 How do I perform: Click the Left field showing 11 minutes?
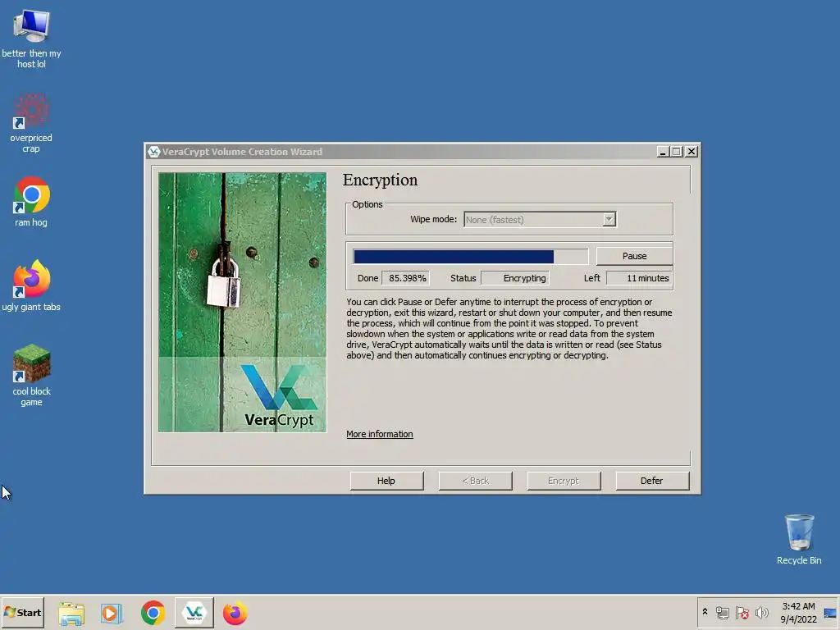639,278
